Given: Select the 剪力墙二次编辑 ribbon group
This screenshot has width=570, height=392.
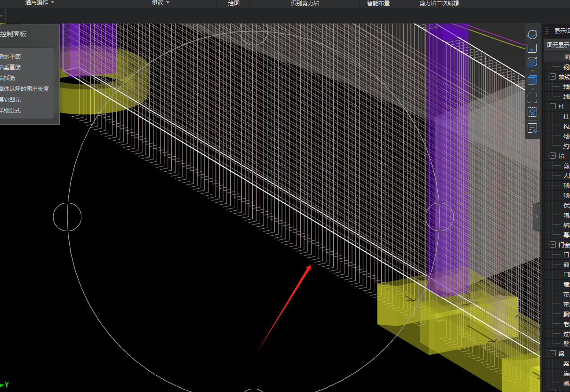Looking at the screenshot, I should [x=439, y=3].
